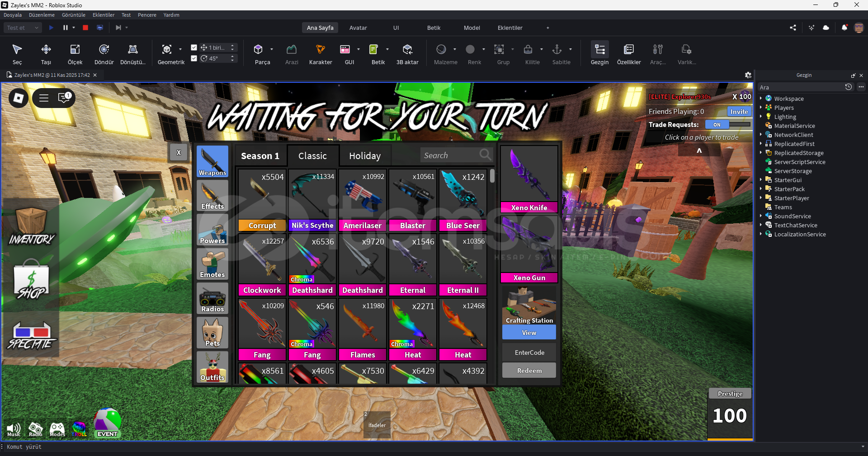Open the Dosya menu

coord(13,15)
